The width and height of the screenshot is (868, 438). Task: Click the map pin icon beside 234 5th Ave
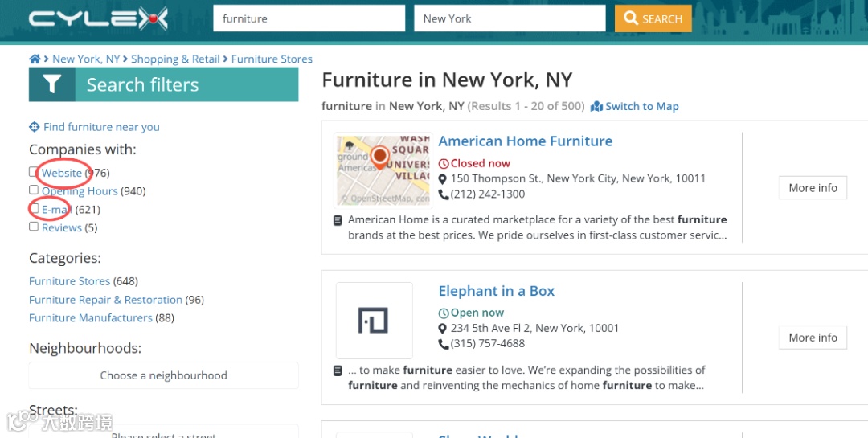pyautogui.click(x=443, y=329)
